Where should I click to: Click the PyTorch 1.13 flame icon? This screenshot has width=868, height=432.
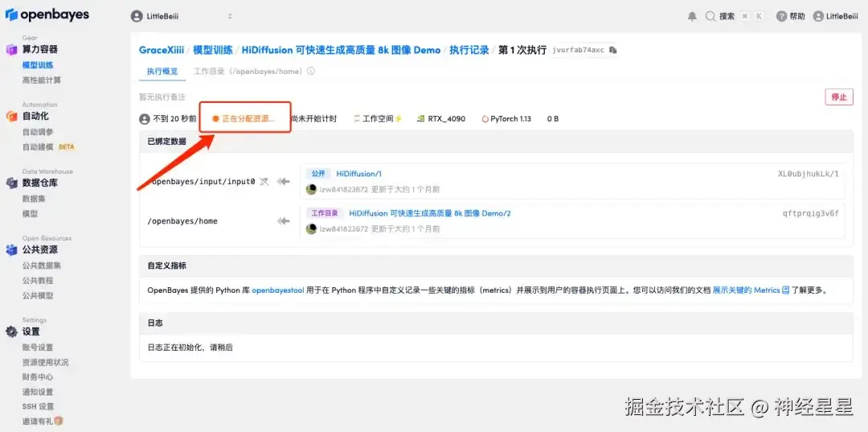pyautogui.click(x=485, y=118)
